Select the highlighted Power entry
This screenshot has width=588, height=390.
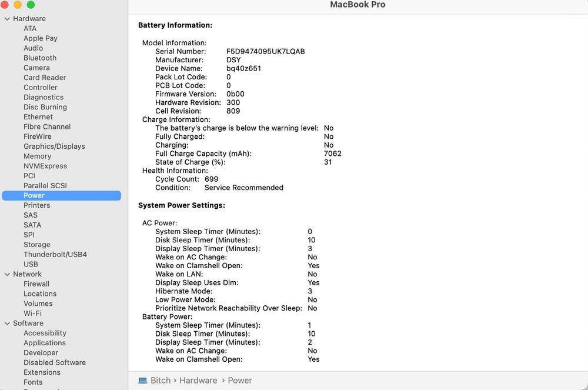tap(62, 195)
